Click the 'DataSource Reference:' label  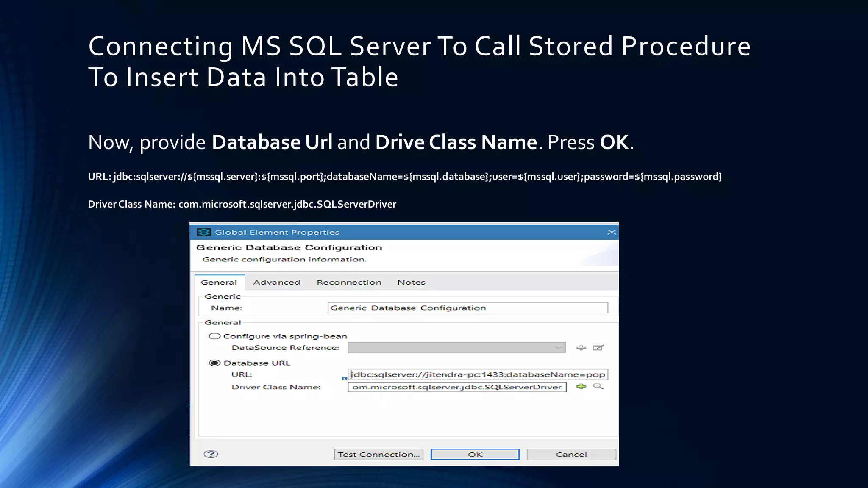coord(285,348)
